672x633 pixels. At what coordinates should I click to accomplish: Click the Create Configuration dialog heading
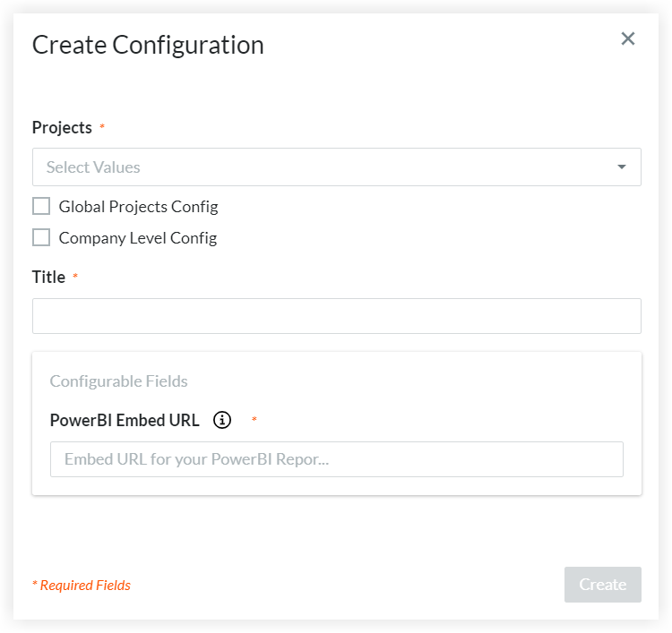(148, 45)
